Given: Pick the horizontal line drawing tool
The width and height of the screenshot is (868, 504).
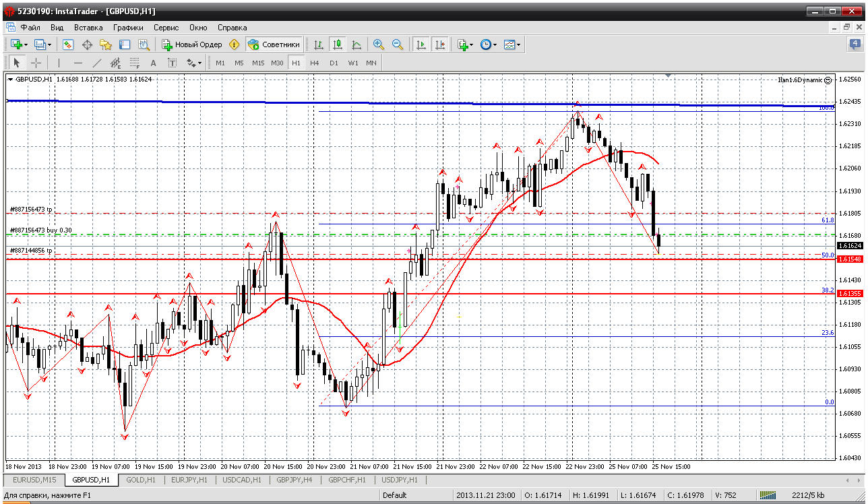Looking at the screenshot, I should pyautogui.click(x=78, y=63).
